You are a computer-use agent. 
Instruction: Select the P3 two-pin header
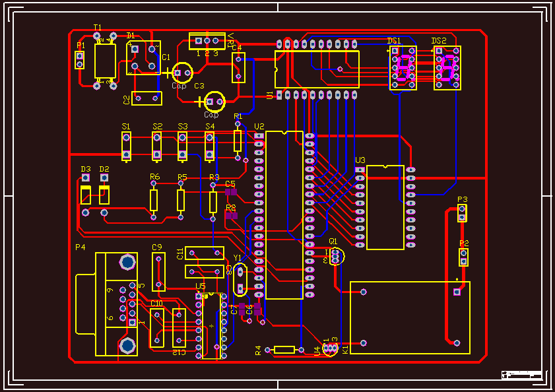pyautogui.click(x=462, y=213)
